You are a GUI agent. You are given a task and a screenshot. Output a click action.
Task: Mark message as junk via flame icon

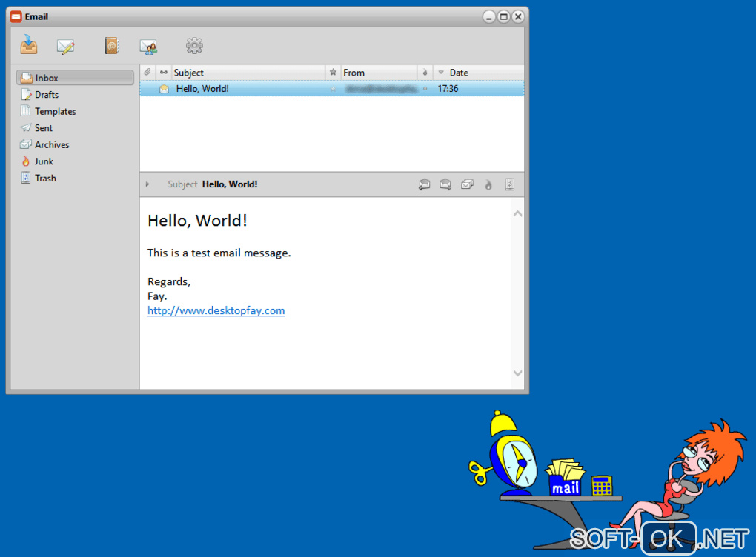click(488, 184)
